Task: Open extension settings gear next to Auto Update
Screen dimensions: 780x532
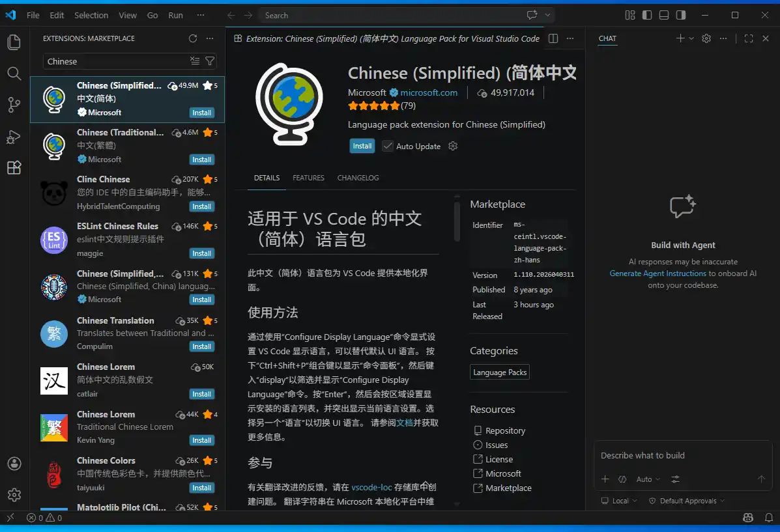Action: point(453,146)
